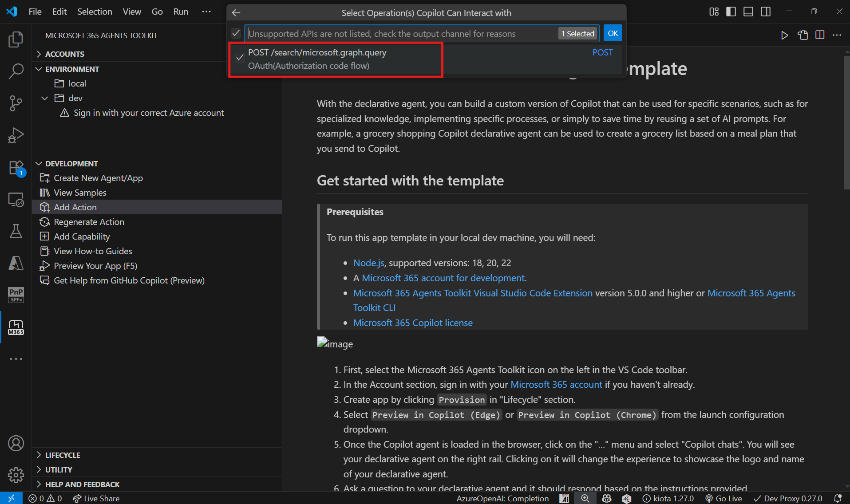The image size is (850, 504).
Task: Open the File menu
Action: point(35,12)
